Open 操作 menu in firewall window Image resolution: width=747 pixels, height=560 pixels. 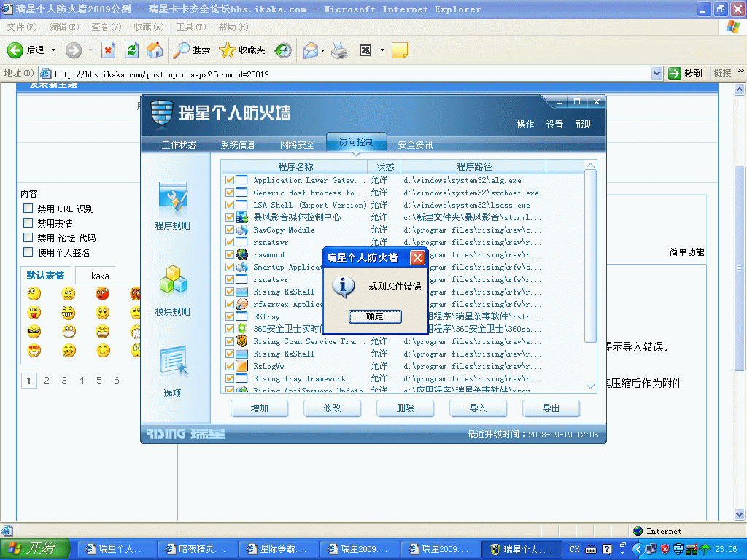(525, 124)
